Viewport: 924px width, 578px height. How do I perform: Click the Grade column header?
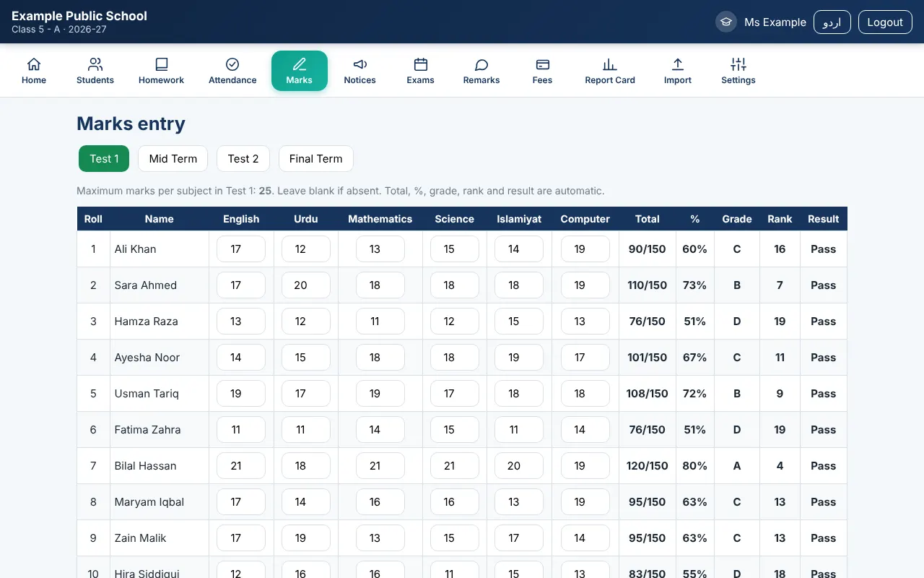(x=737, y=219)
